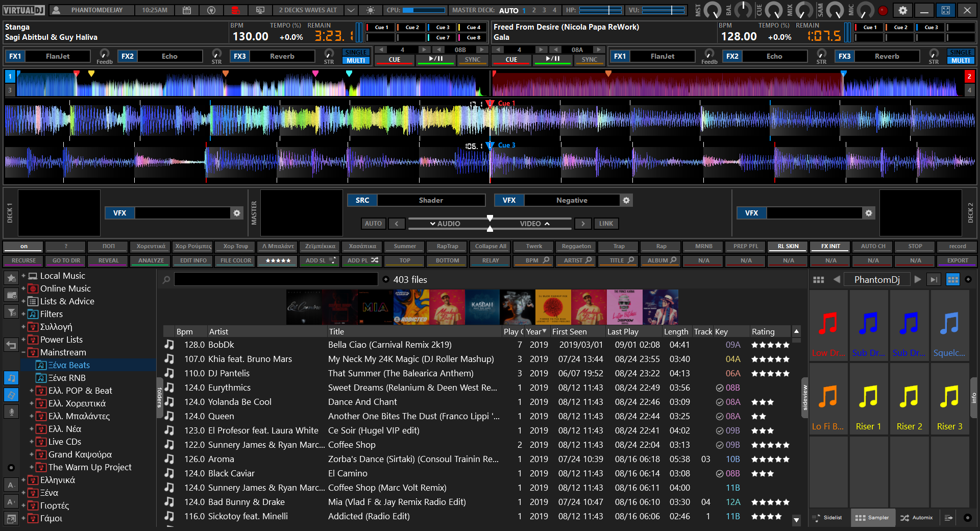Trigger the Riser 1 sampler pad
The height and width of the screenshot is (531, 980).
[868, 398]
